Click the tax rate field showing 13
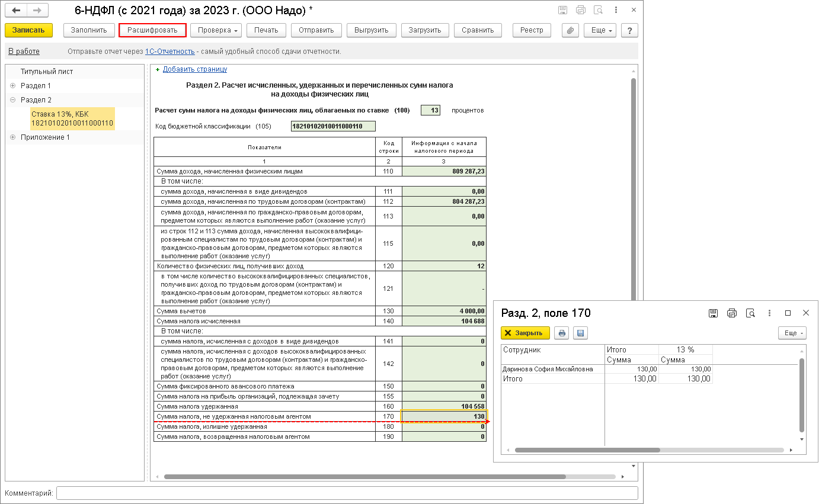The width and height of the screenshot is (822, 504). click(x=430, y=110)
